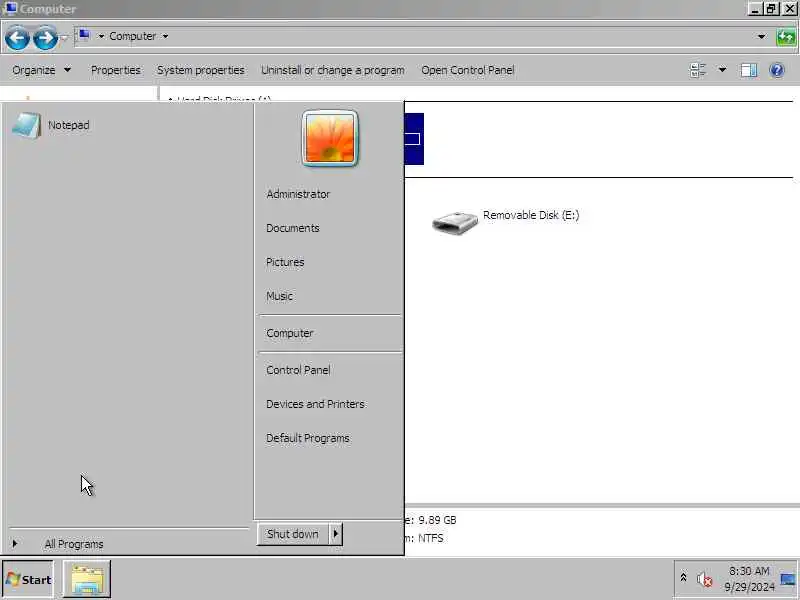The image size is (800, 600).
Task: Click the muted volume tray icon
Action: point(704,579)
